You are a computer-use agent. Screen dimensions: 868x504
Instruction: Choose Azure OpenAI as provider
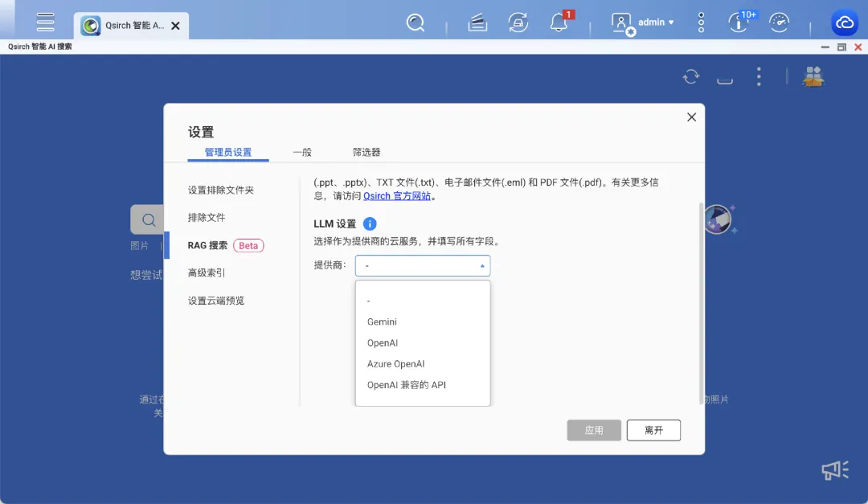click(396, 364)
